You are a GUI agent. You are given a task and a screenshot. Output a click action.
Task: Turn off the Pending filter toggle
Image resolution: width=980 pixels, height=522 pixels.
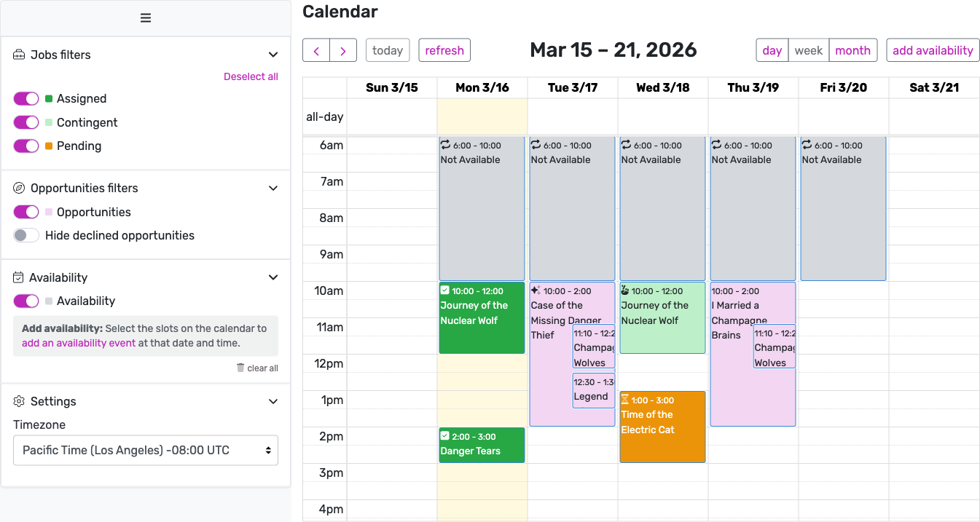[26, 146]
